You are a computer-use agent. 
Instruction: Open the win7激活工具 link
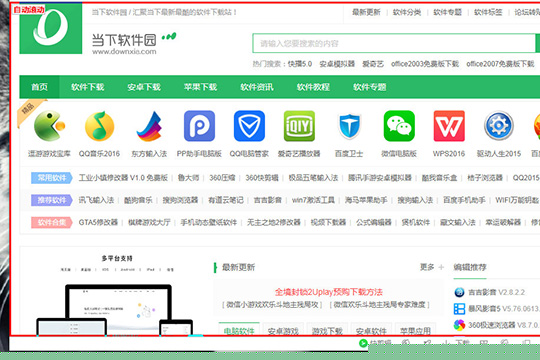(313, 200)
